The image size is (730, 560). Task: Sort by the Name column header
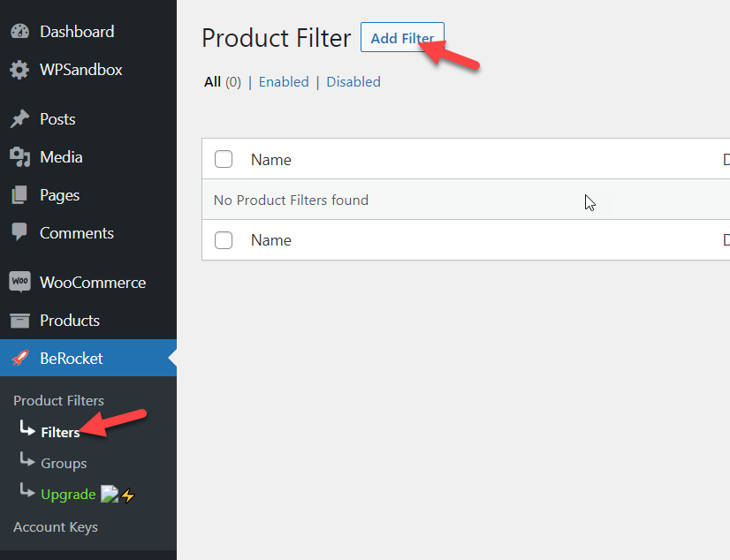point(271,160)
